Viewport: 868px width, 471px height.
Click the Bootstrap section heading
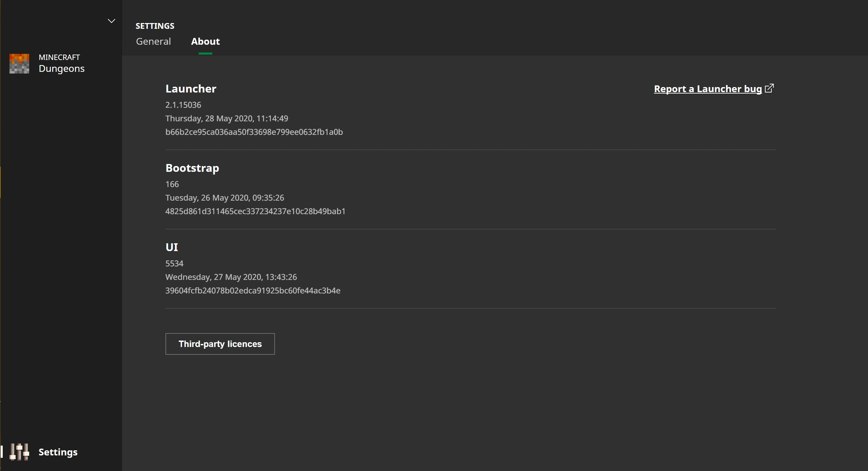[x=192, y=168]
